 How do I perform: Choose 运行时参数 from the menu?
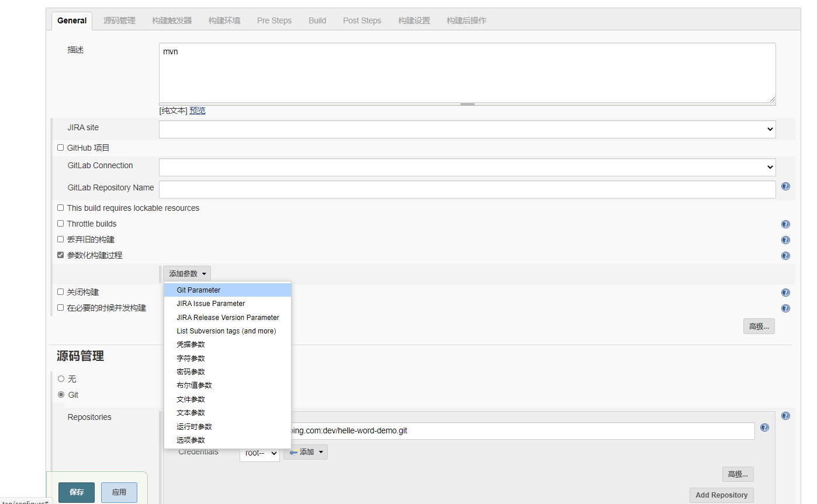[x=227, y=426]
